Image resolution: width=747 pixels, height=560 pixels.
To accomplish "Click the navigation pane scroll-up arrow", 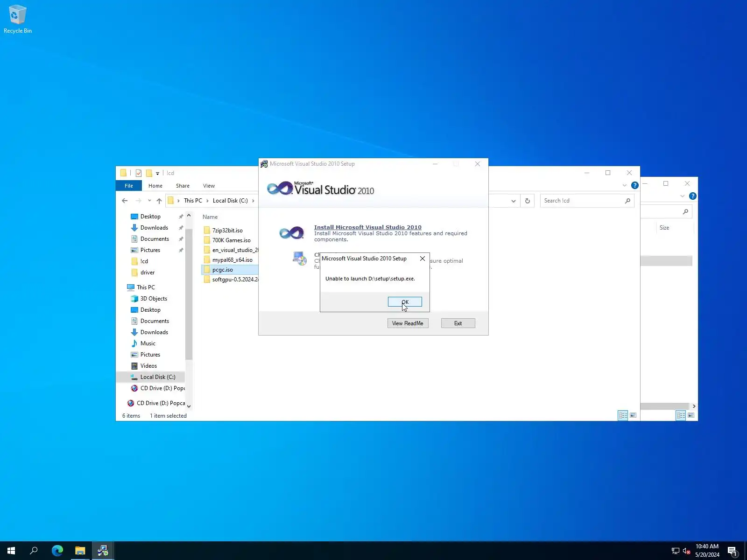I will point(189,216).
